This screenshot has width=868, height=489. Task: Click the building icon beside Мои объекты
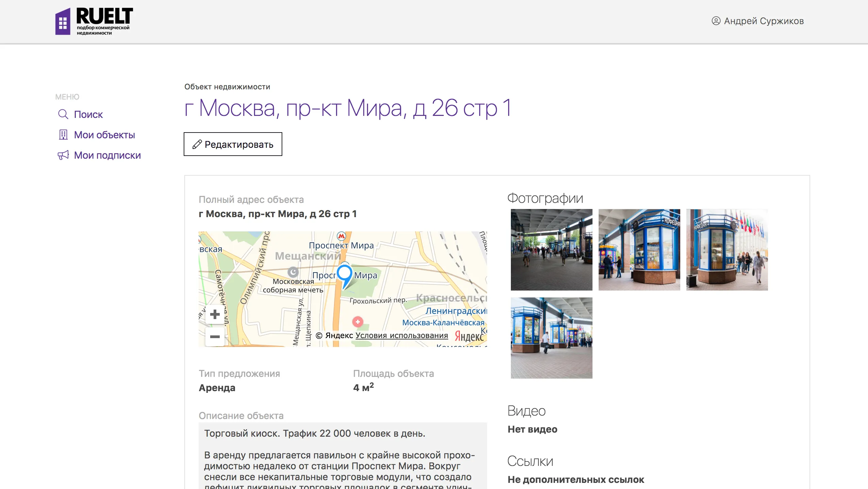pyautogui.click(x=63, y=135)
